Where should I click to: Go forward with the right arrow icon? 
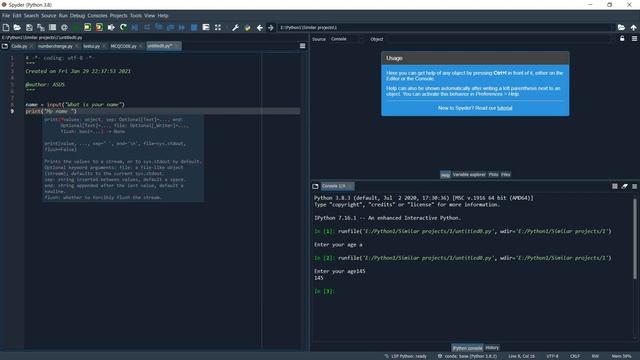[271, 27]
